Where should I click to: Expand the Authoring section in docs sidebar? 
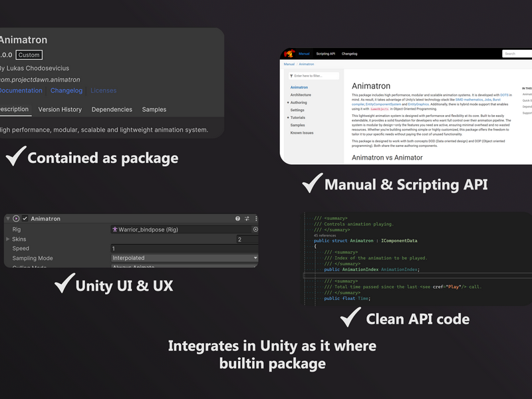pos(288,102)
